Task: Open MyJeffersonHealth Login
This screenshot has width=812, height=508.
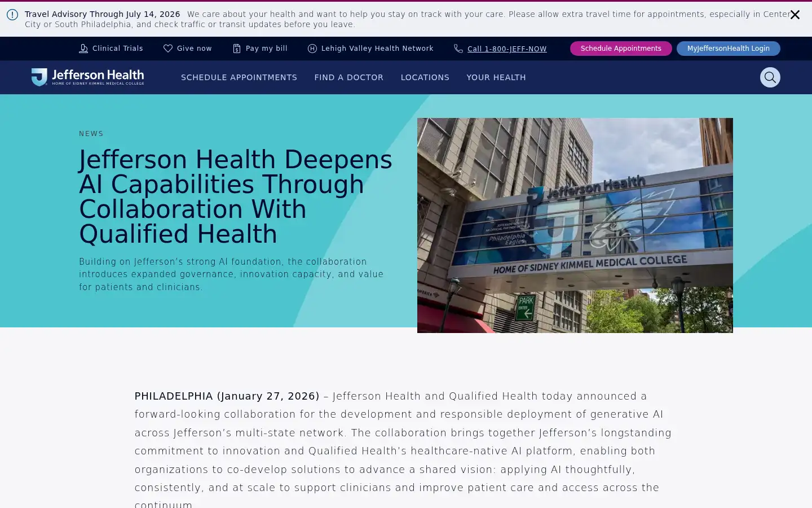Action: tap(728, 49)
